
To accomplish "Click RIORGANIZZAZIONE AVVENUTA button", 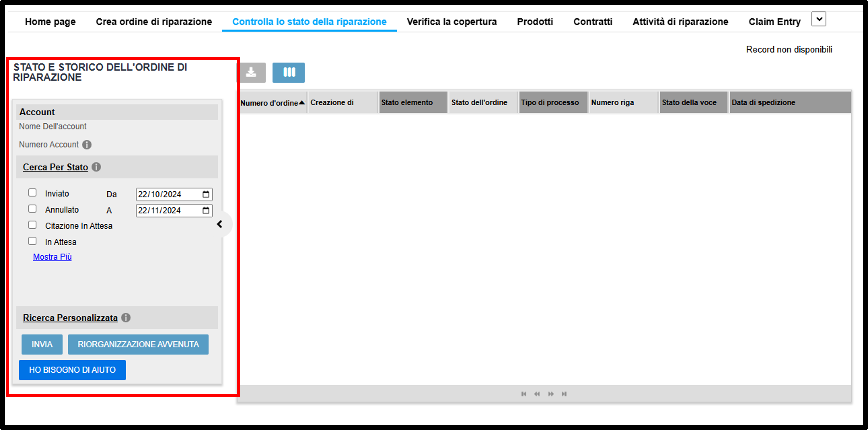I will [x=138, y=344].
